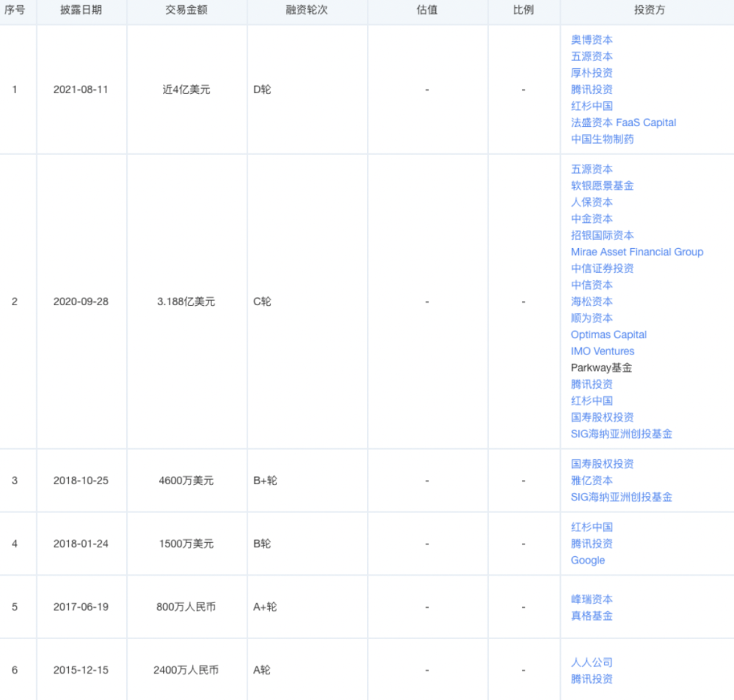734x700 pixels.
Task: Click the 投资方 column header
Action: 650,10
